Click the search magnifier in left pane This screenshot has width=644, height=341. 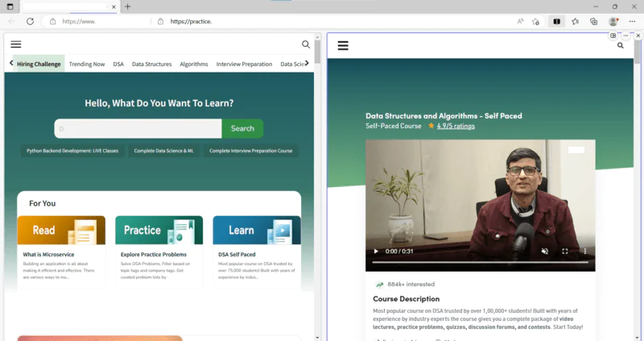(x=306, y=44)
